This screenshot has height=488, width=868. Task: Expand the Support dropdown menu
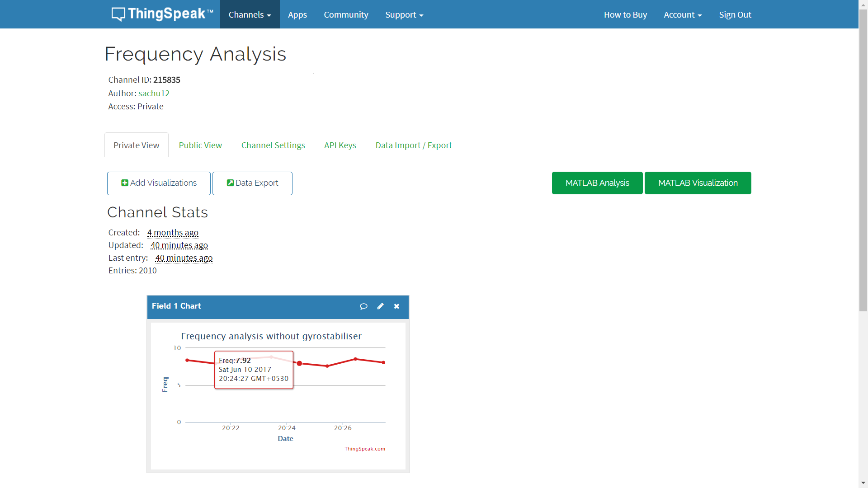click(x=404, y=14)
